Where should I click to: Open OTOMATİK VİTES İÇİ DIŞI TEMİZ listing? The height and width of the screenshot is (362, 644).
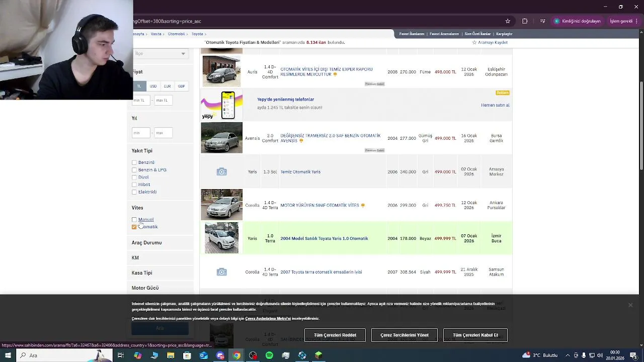(327, 72)
